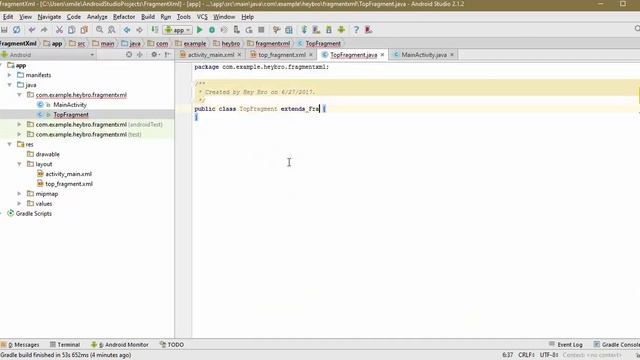Open the TODO tool window
640x360 pixels.
click(x=172, y=345)
